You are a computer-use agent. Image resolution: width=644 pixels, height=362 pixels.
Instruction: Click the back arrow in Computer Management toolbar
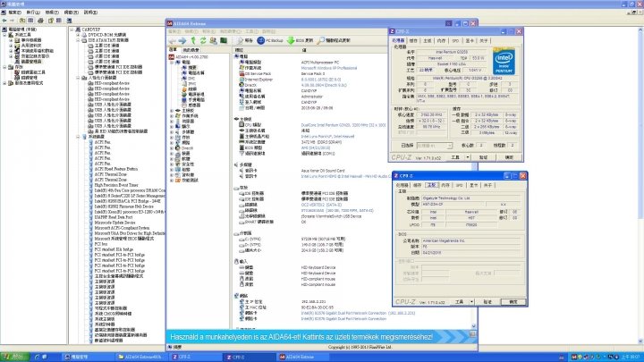4,21
